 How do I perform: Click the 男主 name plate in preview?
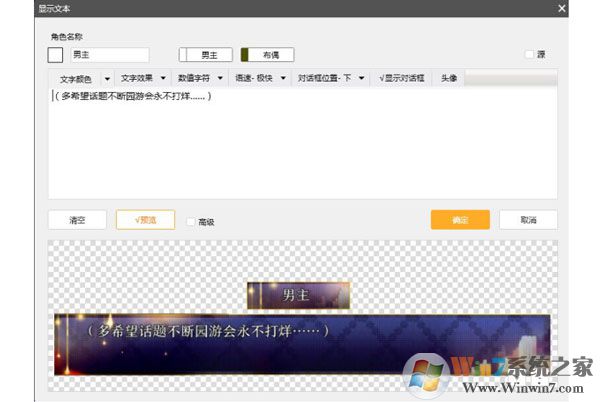tap(298, 295)
